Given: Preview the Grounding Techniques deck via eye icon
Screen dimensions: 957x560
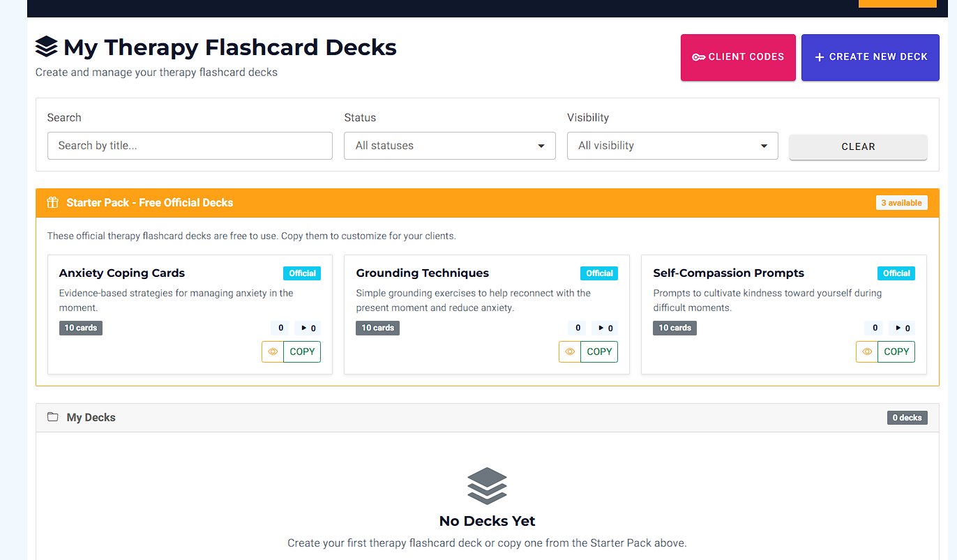Looking at the screenshot, I should pos(570,351).
